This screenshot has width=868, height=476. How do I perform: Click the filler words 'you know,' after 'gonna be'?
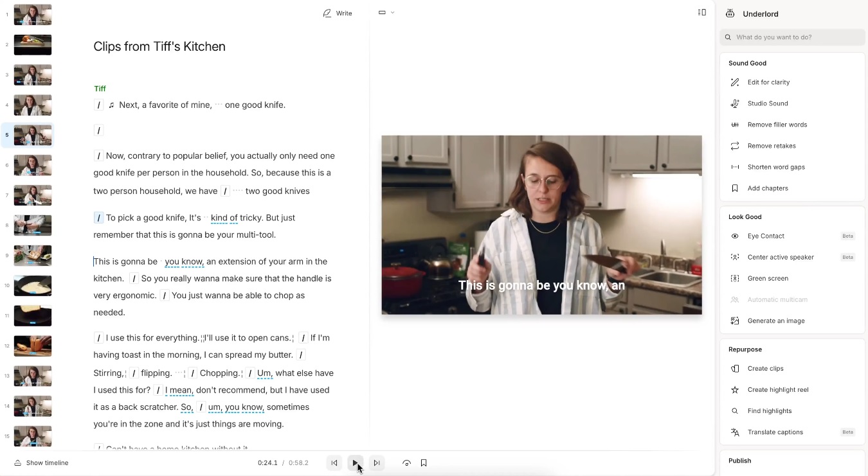click(x=184, y=261)
